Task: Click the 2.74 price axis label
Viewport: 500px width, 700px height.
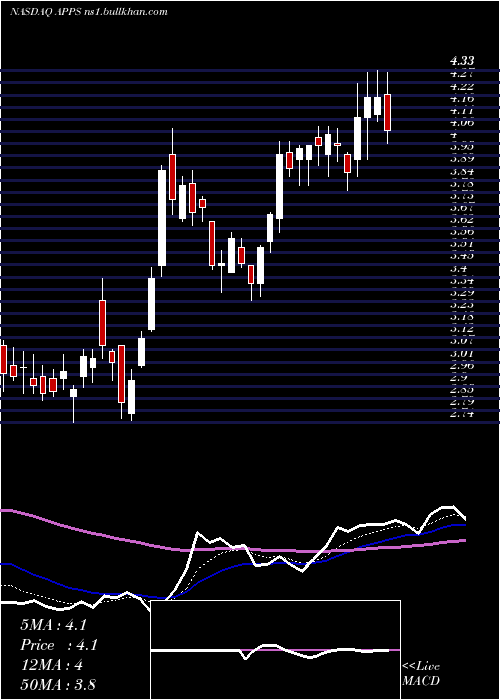Action: pyautogui.click(x=462, y=415)
